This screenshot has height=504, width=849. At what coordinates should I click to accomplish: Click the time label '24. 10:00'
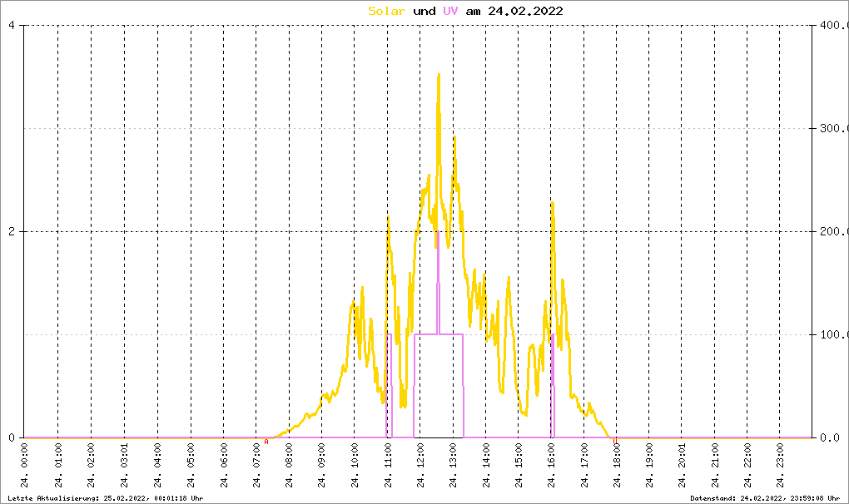pos(355,465)
